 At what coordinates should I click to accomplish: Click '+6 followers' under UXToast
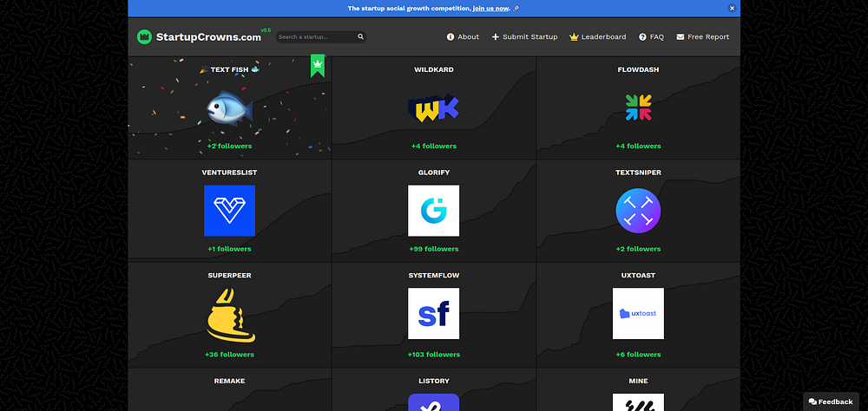click(638, 355)
